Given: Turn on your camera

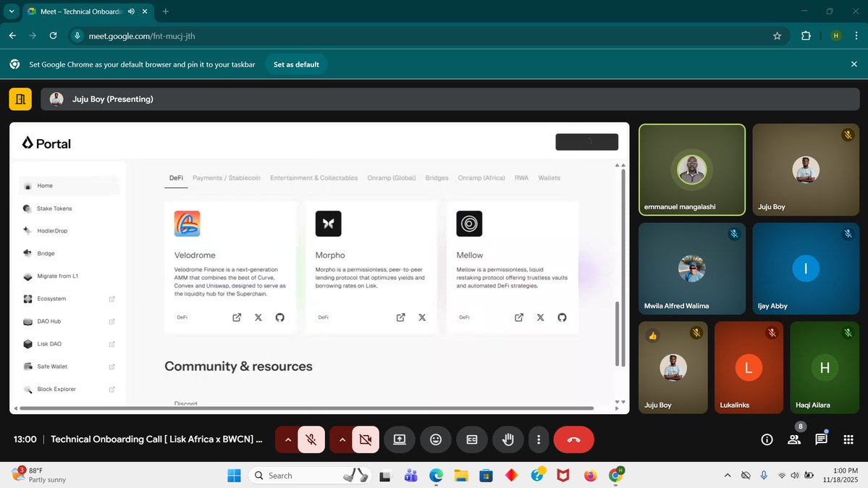Looking at the screenshot, I should [x=365, y=439].
